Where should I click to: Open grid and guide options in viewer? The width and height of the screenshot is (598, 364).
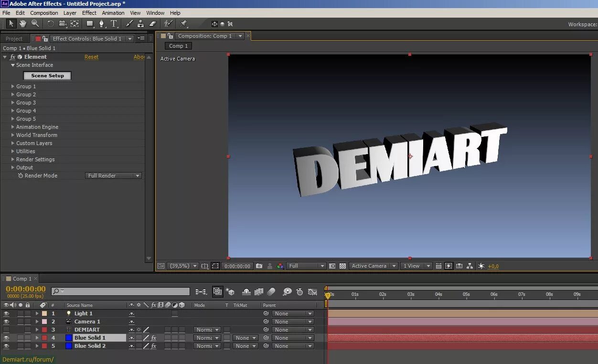pos(204,266)
